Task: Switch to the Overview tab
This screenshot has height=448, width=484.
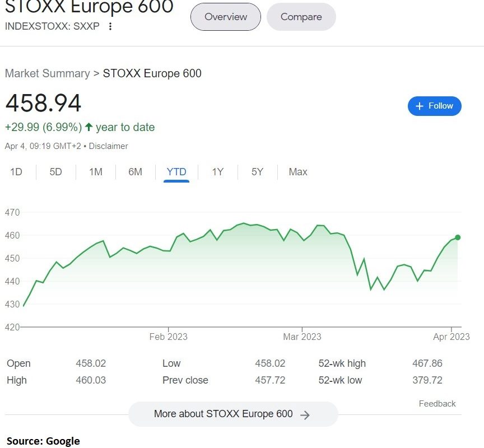Action: point(226,17)
